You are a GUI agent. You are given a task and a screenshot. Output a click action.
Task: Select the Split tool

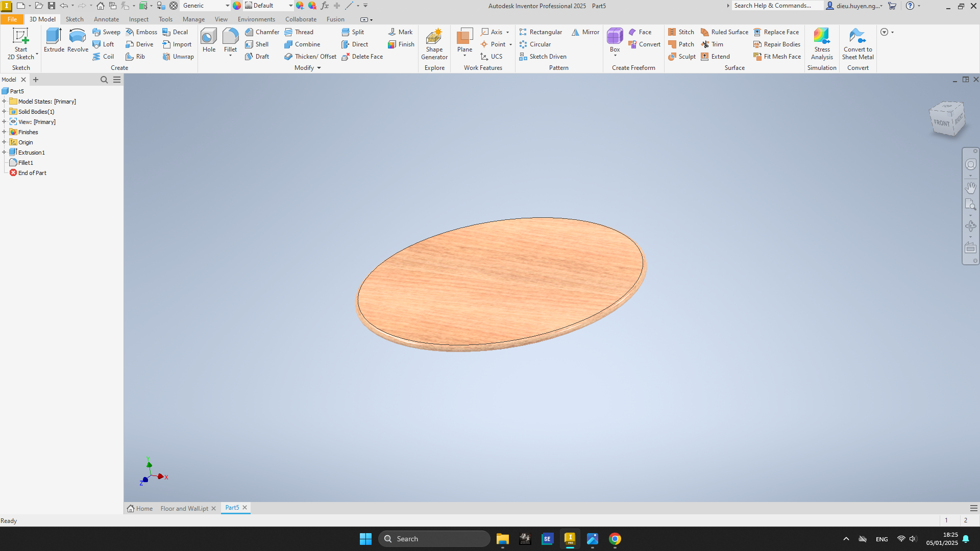point(353,32)
